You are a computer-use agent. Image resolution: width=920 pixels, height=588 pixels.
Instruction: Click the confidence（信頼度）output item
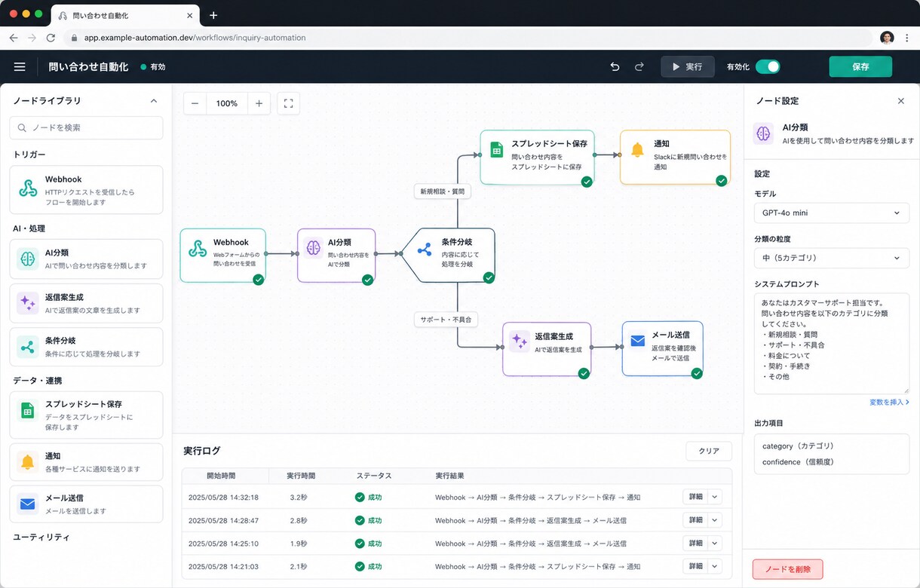point(798,462)
